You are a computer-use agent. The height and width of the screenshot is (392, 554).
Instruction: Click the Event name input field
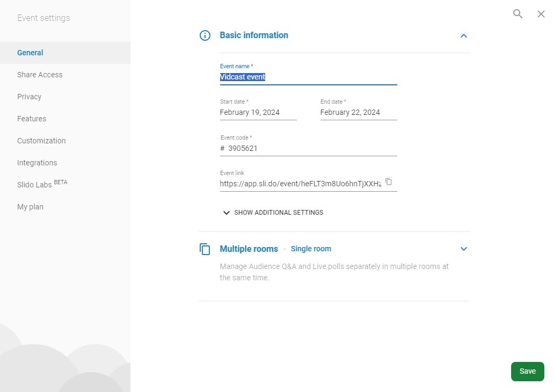pyautogui.click(x=309, y=77)
